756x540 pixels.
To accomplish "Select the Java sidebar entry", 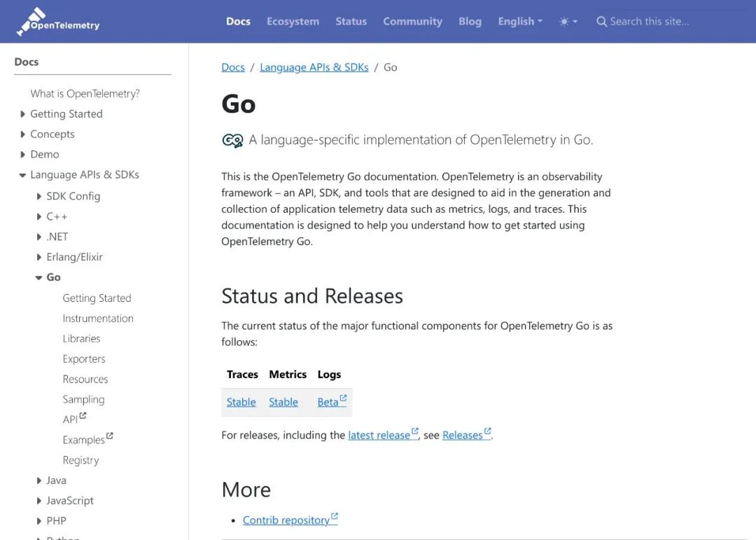I will pyautogui.click(x=57, y=480).
